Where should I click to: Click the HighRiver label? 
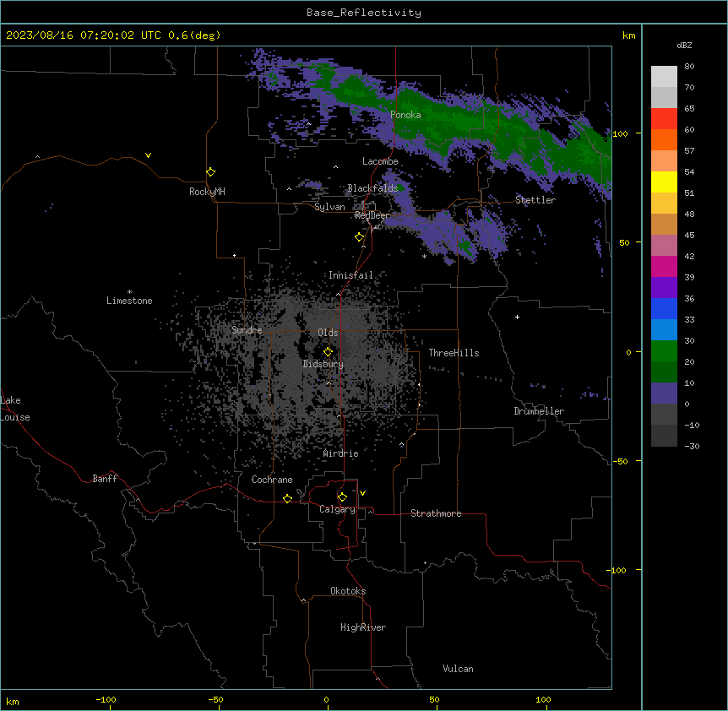click(x=363, y=627)
